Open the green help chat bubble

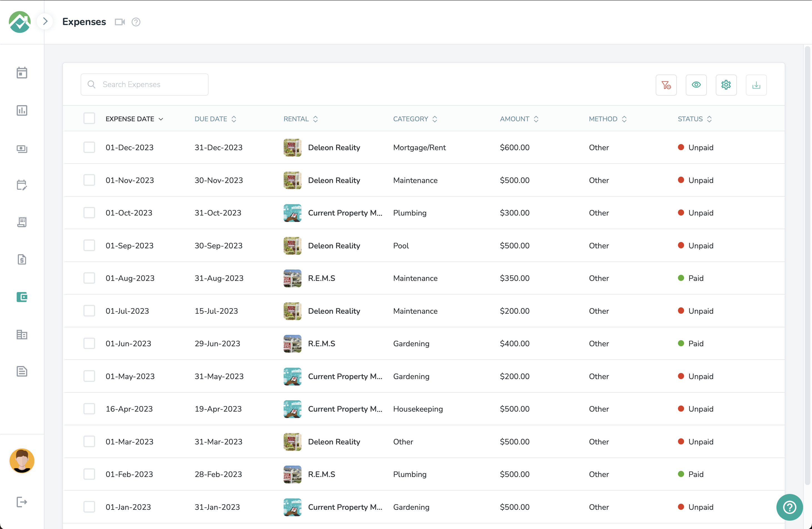789,507
